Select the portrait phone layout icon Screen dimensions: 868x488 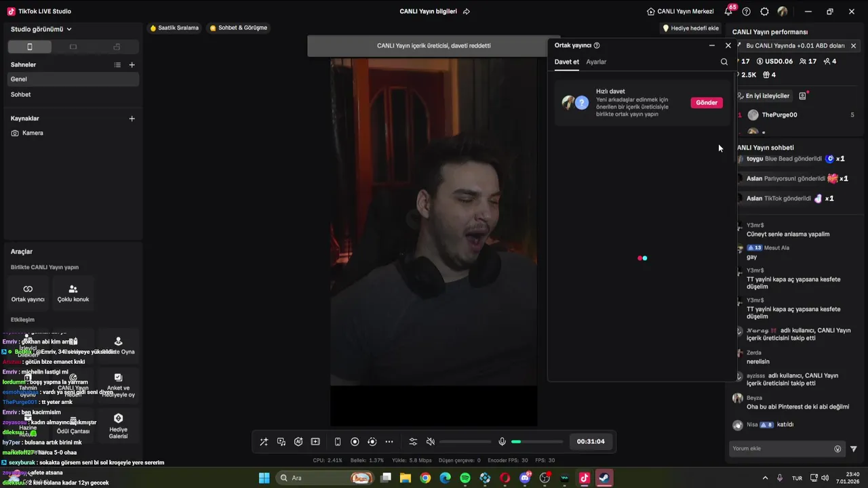pyautogui.click(x=29, y=47)
